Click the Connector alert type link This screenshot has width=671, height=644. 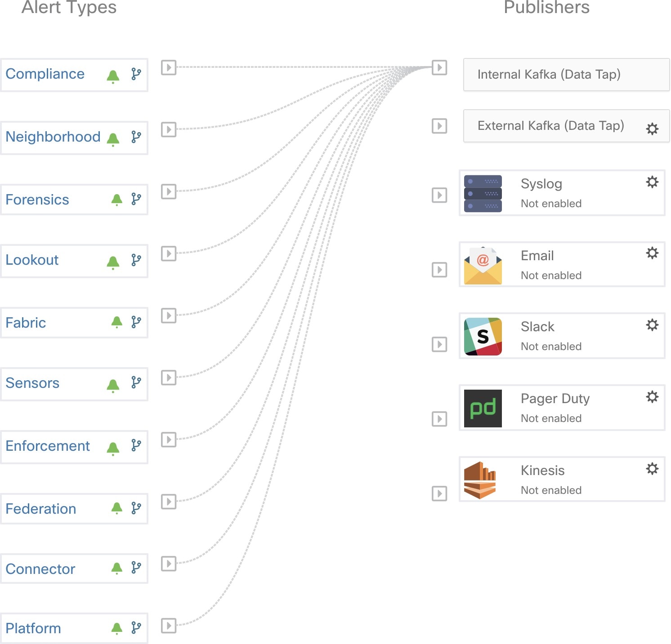pos(40,569)
